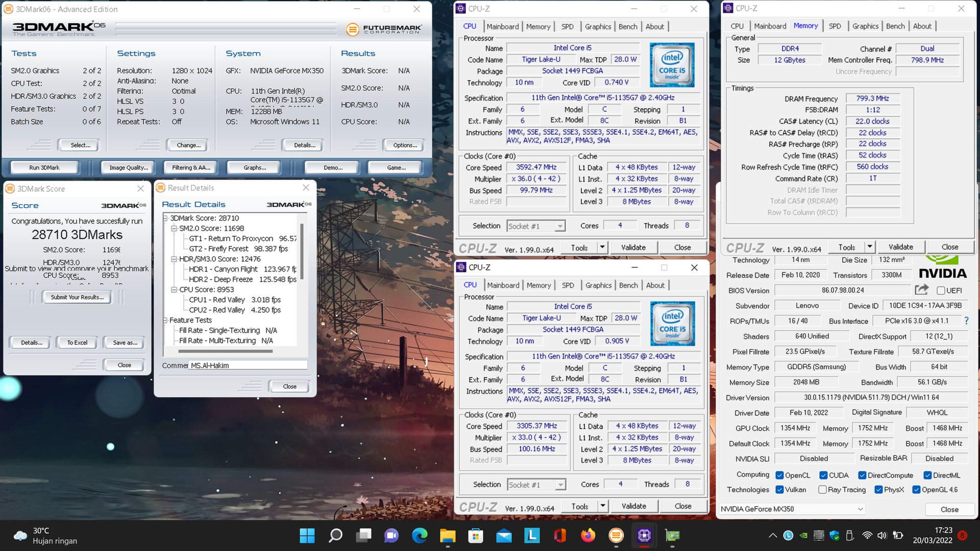Open battery status in tray
Viewport: 980px width, 551px height.
point(898,535)
